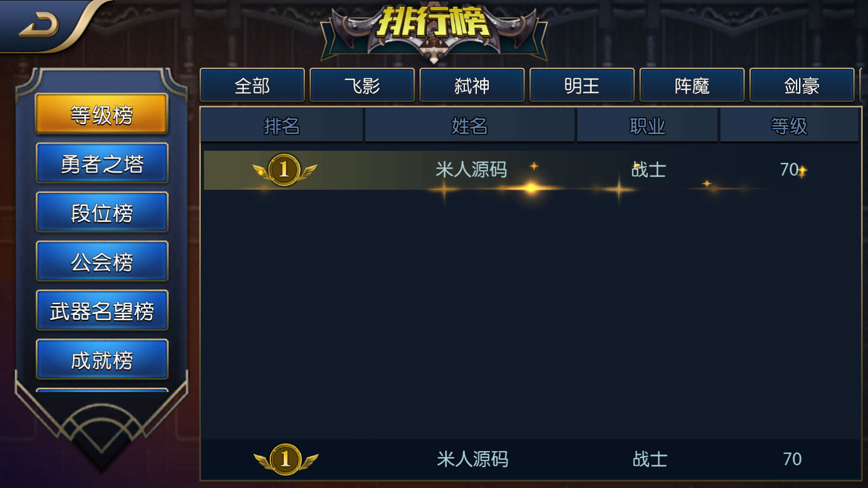This screenshot has width=868, height=488.
Task: Click the 等级 column header
Action: click(789, 126)
